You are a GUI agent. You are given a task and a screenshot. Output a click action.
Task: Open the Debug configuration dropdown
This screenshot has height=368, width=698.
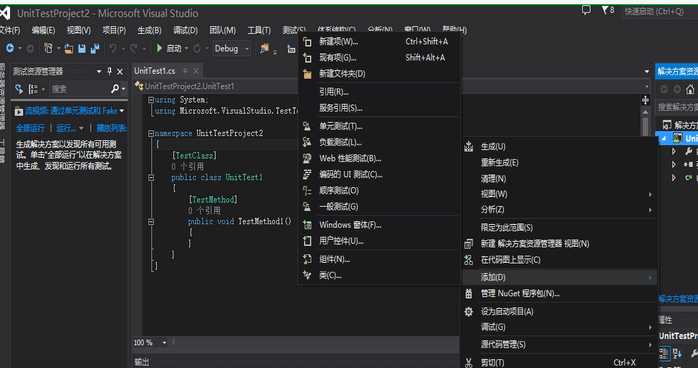click(231, 49)
